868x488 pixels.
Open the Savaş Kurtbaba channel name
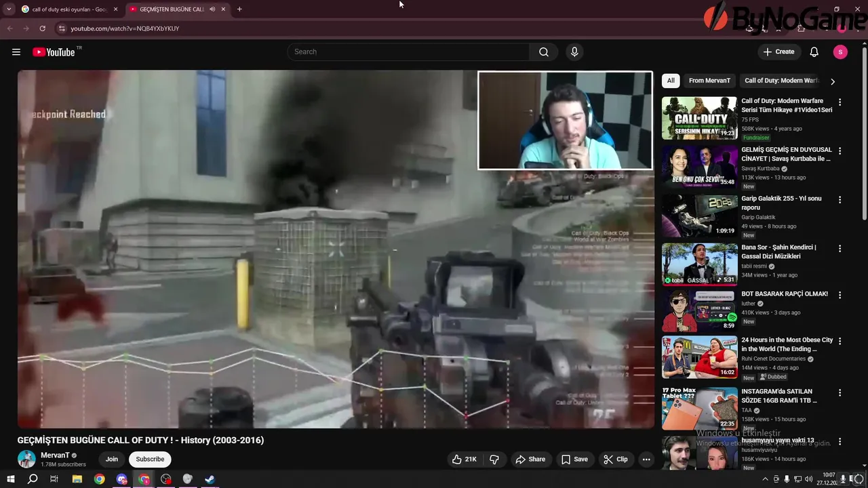tap(760, 169)
